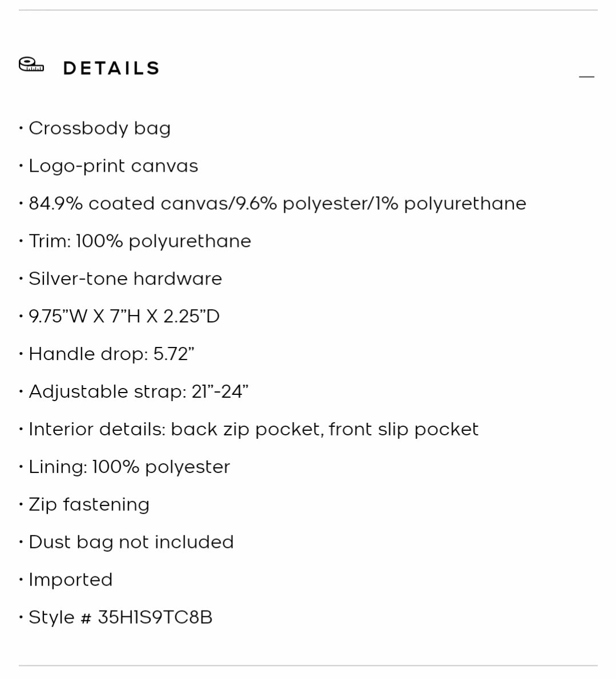
Task: Click the divider line below Style number
Action: 308,665
